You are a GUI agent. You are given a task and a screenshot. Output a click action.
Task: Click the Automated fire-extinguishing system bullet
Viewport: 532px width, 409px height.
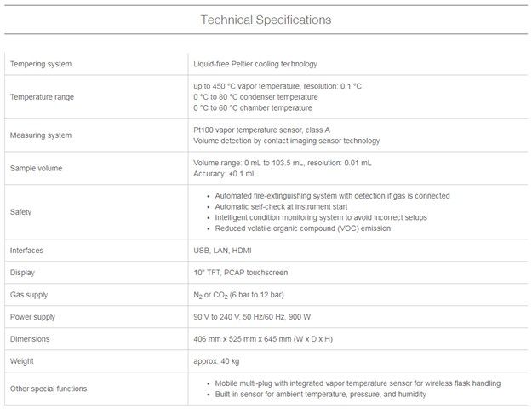(332, 196)
